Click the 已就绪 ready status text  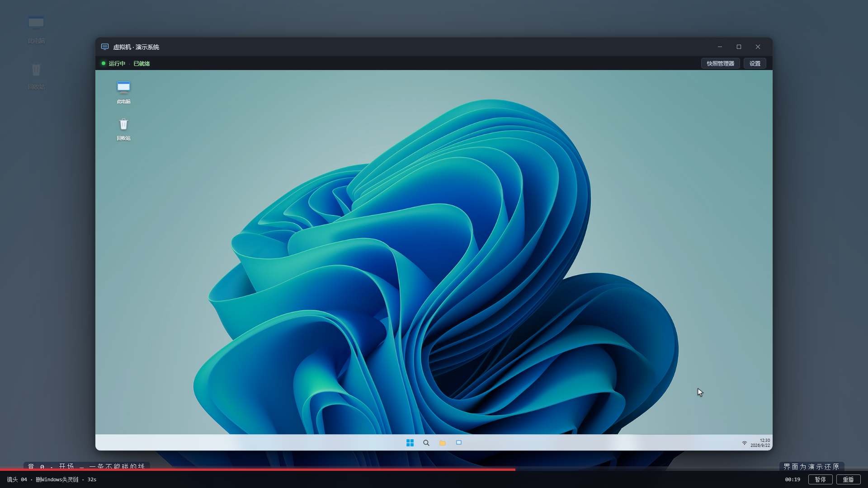(142, 63)
